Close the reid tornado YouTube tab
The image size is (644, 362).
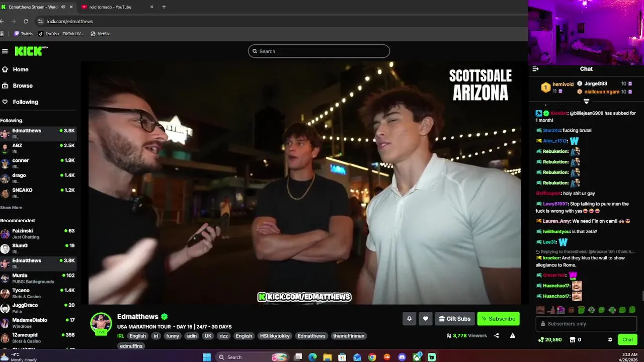pos(152,7)
